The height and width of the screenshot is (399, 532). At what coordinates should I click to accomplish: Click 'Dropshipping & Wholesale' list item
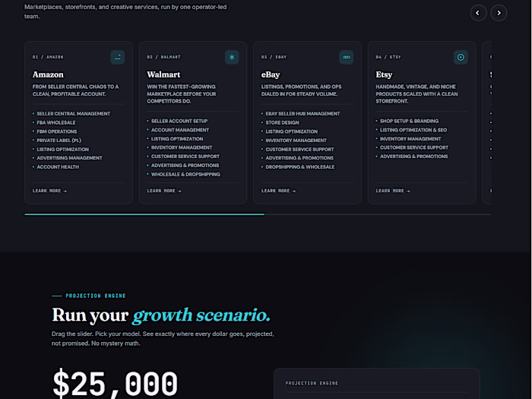[300, 167]
